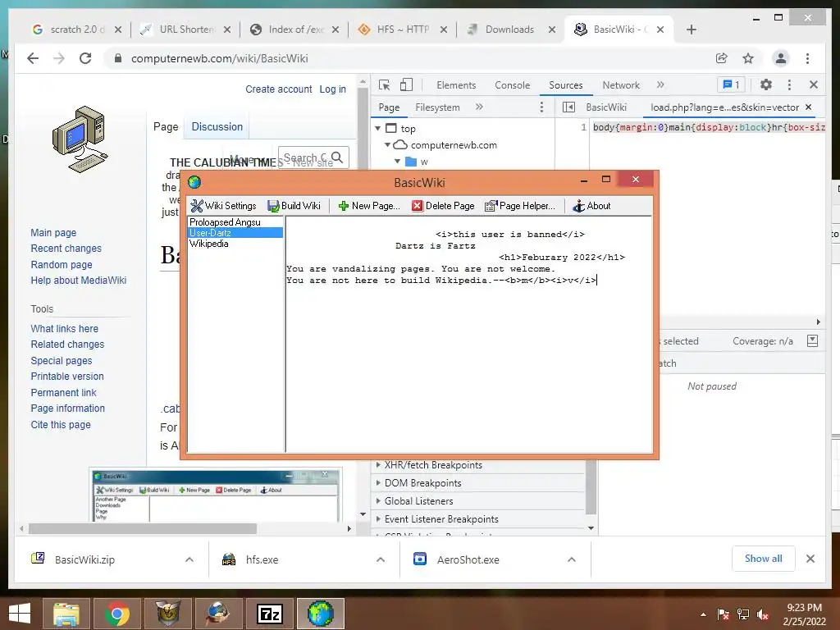Open BasicWiki.zip download options arrow
Viewport: 840px width, 630px height.
(189, 559)
